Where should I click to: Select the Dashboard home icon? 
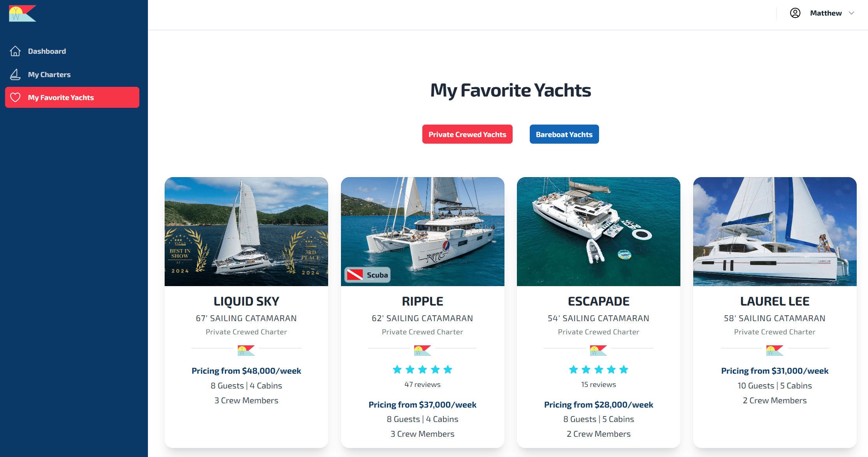tap(15, 51)
